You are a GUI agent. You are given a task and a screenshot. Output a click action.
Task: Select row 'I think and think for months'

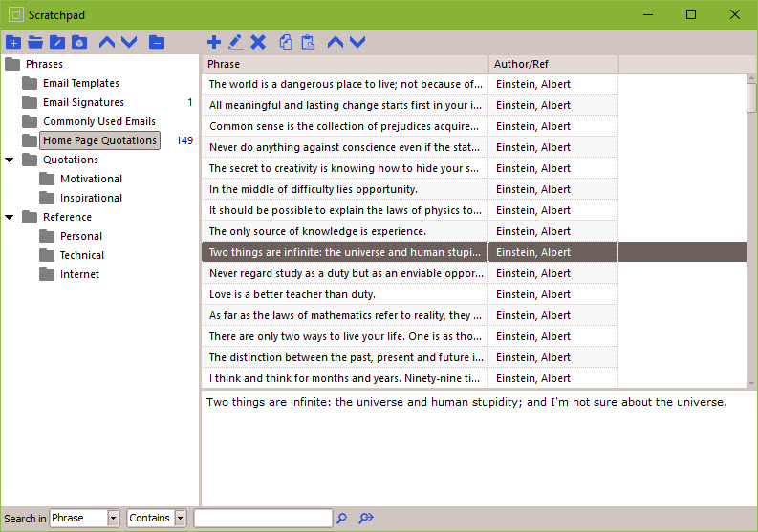click(410, 378)
